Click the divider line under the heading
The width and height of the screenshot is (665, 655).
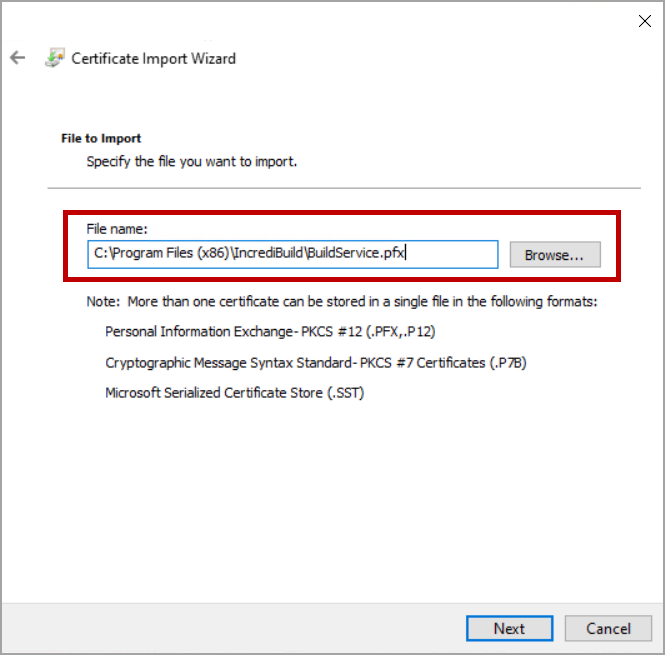click(344, 188)
